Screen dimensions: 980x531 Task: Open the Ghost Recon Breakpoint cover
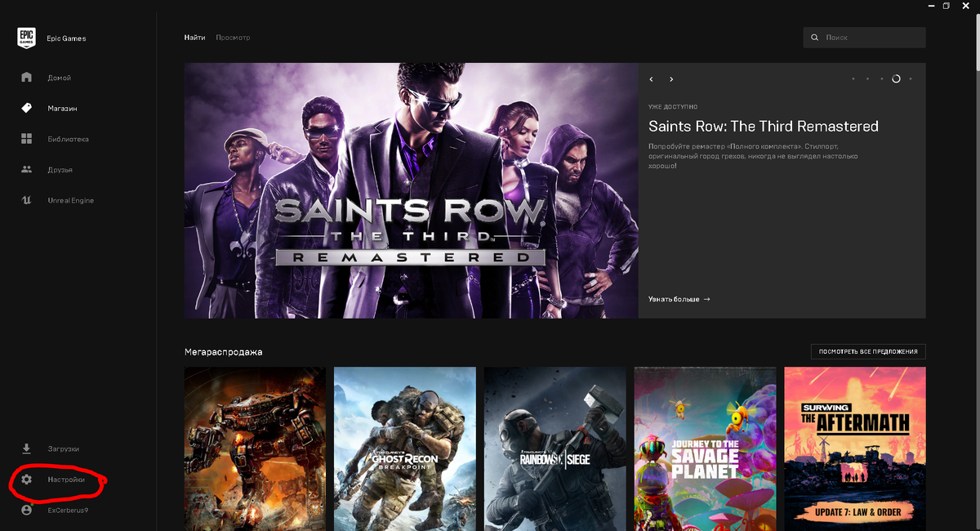point(405,448)
